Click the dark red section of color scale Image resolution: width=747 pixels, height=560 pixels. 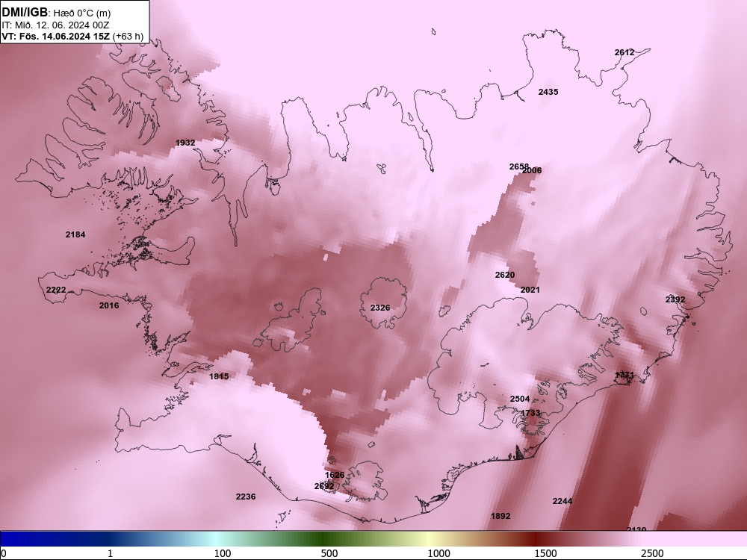[x=536, y=538]
